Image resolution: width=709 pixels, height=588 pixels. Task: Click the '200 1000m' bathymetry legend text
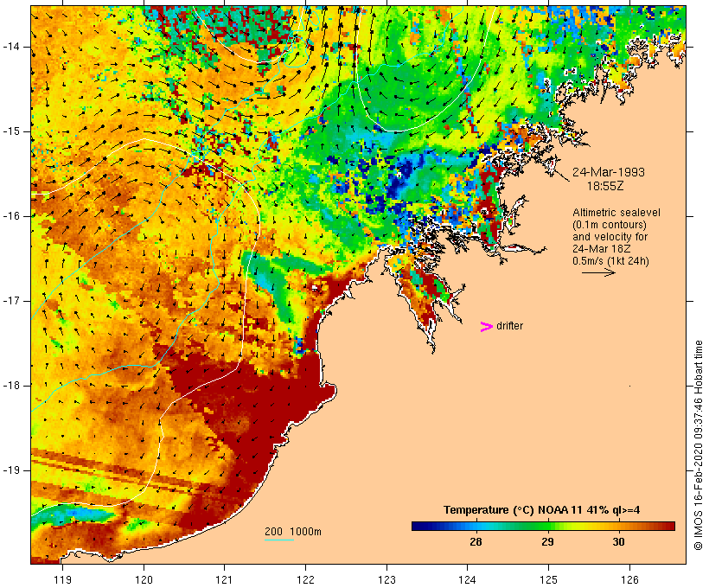click(293, 532)
